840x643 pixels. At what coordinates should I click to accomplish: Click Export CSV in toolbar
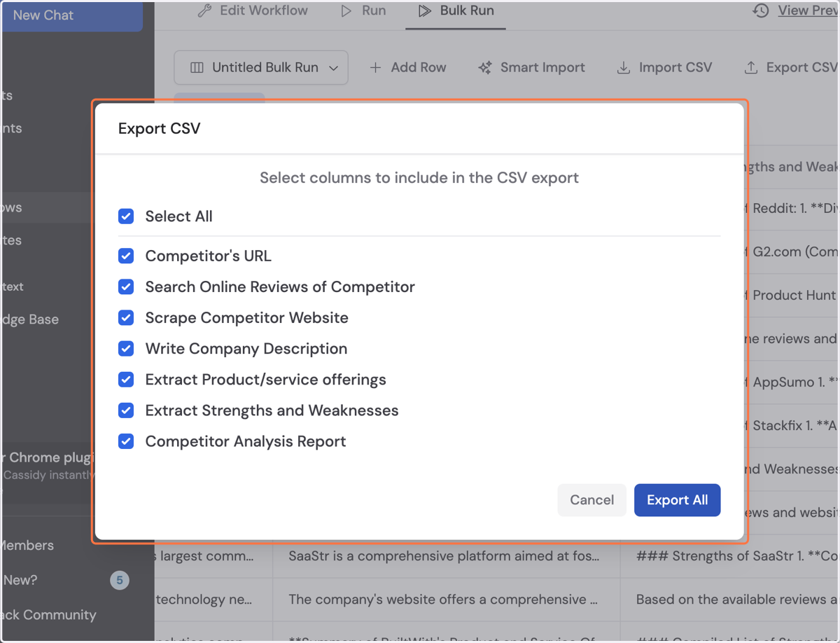coord(790,68)
